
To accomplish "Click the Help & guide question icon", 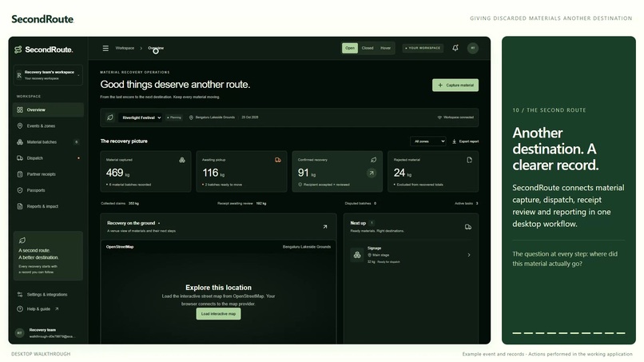I will [x=20, y=309].
